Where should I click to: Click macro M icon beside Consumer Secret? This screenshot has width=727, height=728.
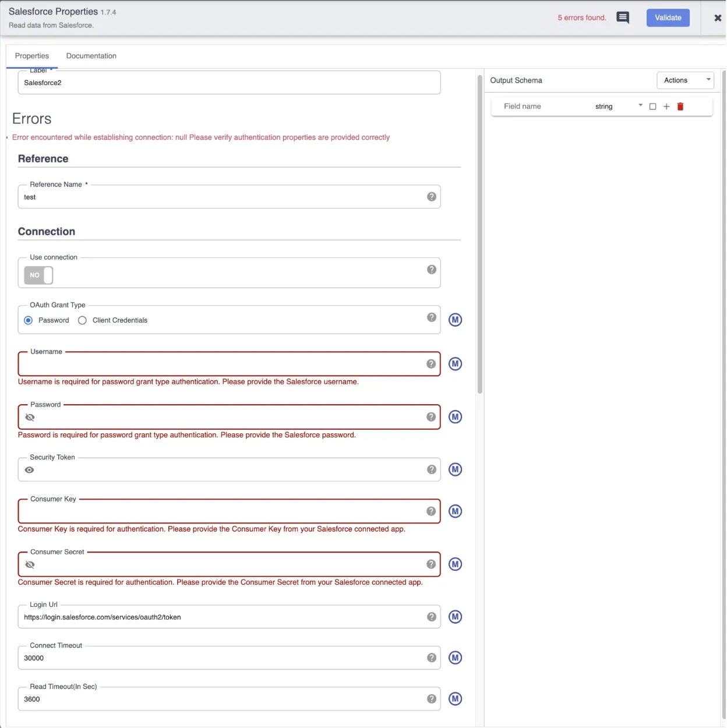pyautogui.click(x=456, y=564)
